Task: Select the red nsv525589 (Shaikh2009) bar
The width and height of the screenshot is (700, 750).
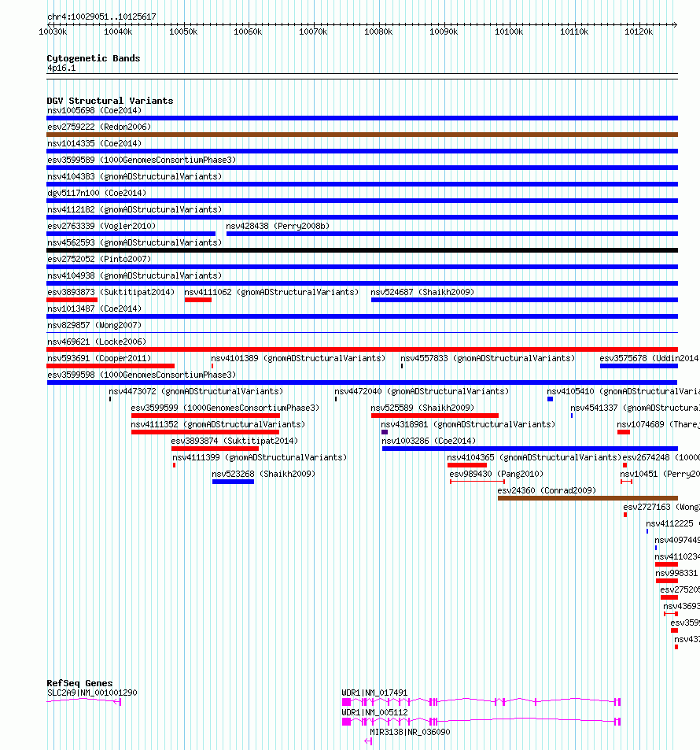Action: tap(435, 416)
